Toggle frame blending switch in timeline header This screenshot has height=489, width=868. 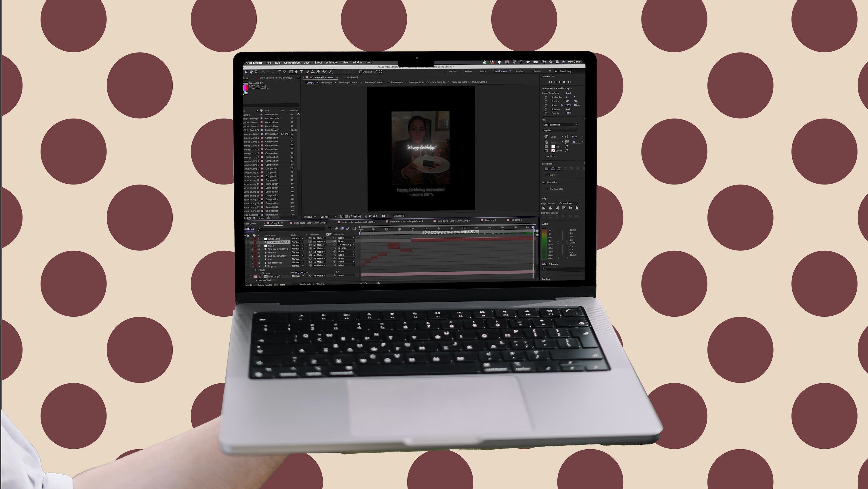coord(342,229)
